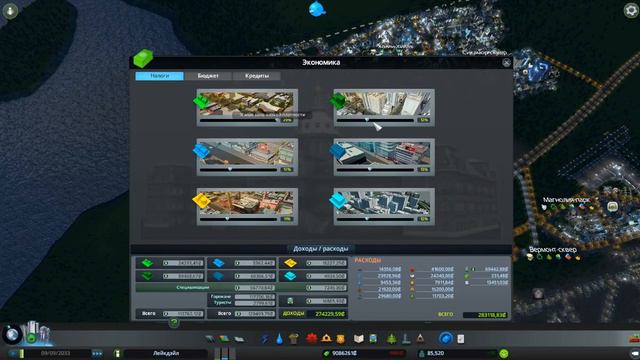Switch to the Кредиты tab
640x360 pixels.
(x=257, y=76)
